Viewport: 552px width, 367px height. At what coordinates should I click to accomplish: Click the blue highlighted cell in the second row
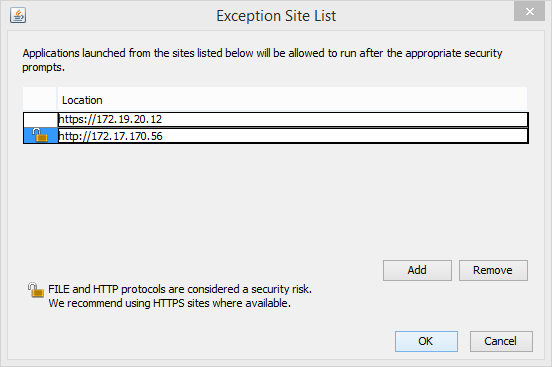point(40,136)
